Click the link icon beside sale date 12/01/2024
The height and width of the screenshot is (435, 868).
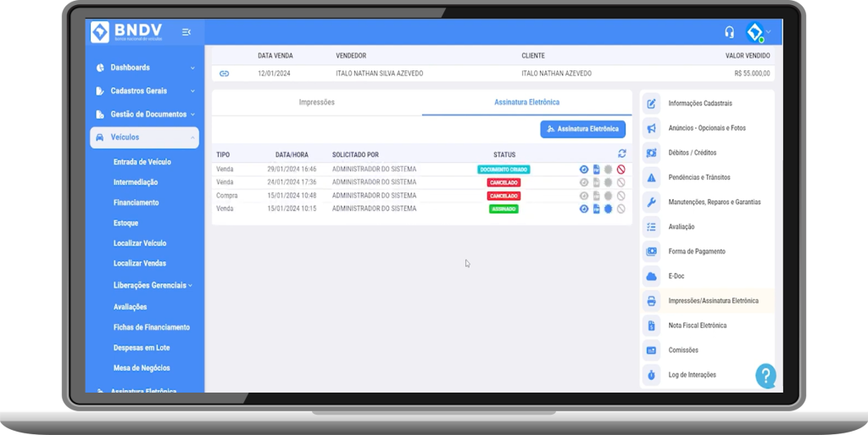tap(224, 74)
